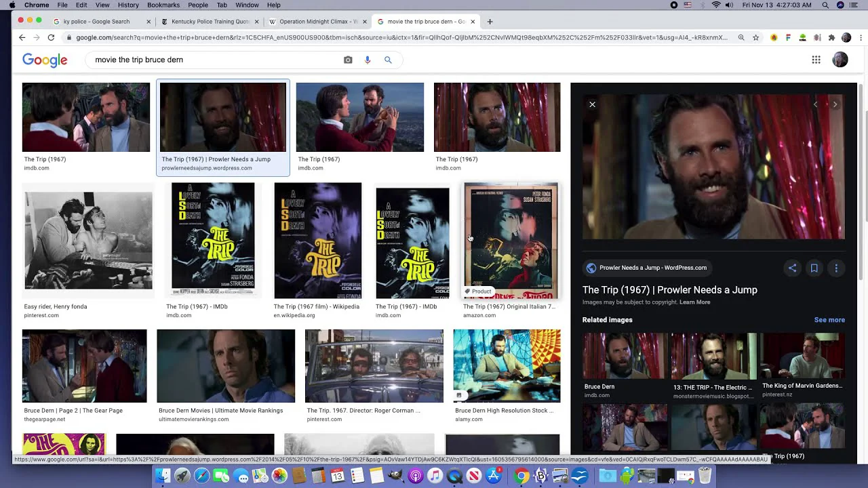This screenshot has width=868, height=488.
Task: Open the related image labeled 'Bruce Dern'
Action: (x=625, y=356)
